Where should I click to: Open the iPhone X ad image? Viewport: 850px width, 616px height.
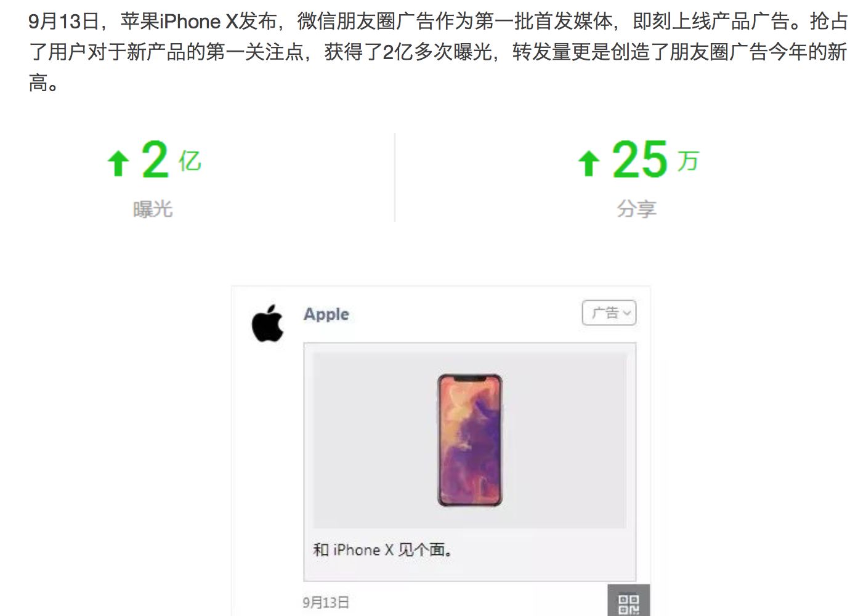(x=469, y=440)
